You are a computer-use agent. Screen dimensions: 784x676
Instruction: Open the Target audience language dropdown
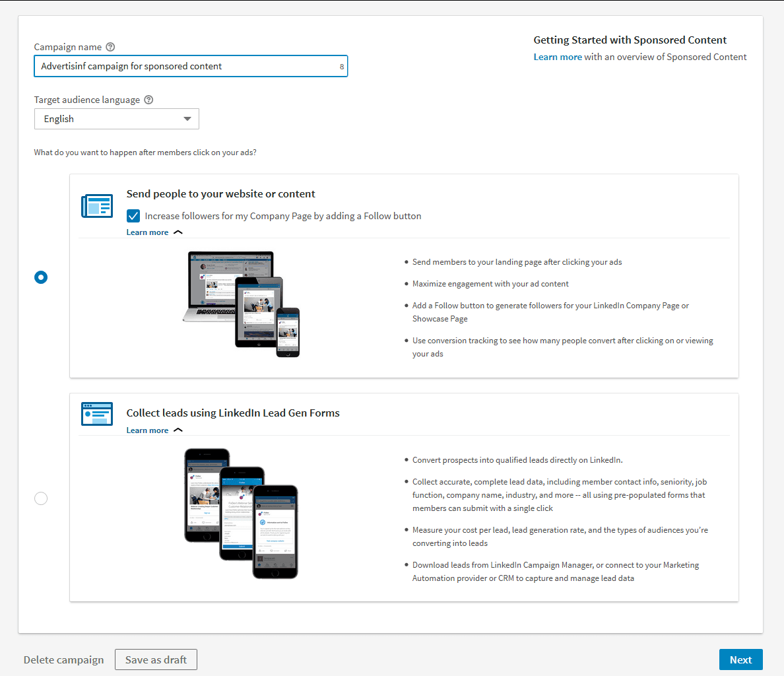(x=116, y=119)
